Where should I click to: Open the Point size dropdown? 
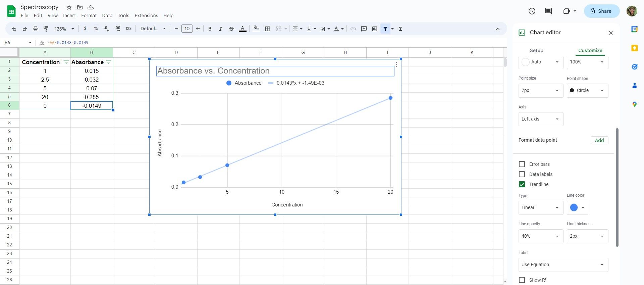(x=541, y=91)
